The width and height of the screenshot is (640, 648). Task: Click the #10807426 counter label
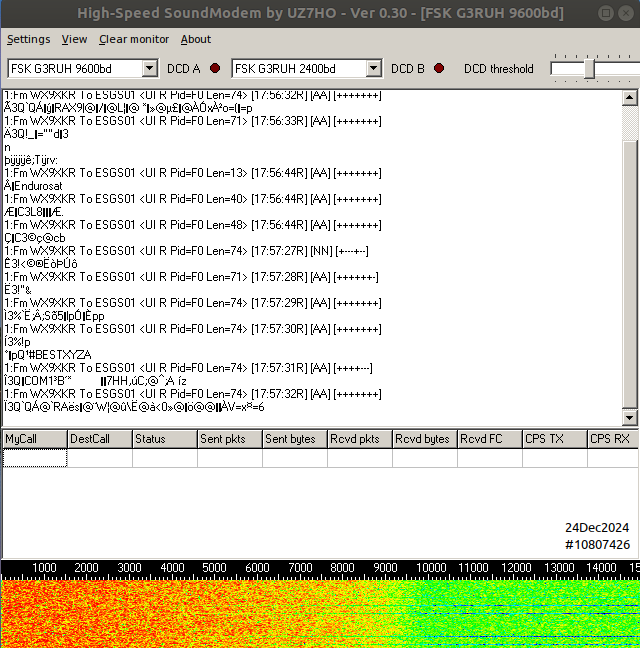597,545
